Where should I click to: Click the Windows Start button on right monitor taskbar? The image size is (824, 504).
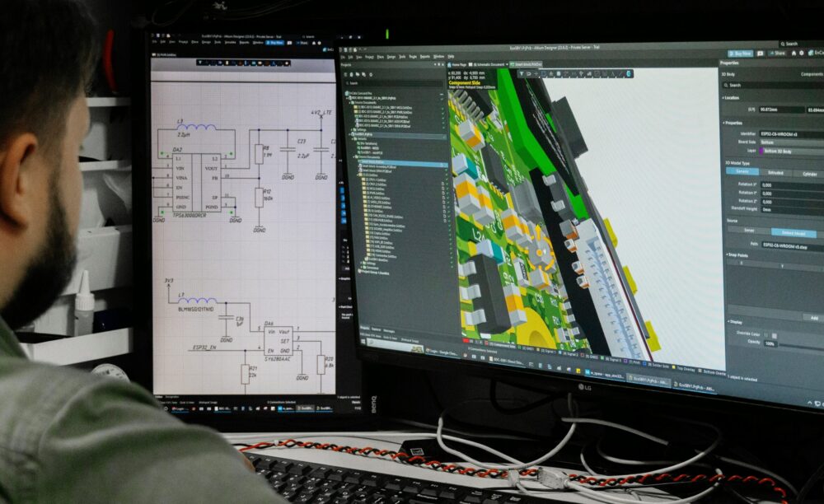(363, 341)
